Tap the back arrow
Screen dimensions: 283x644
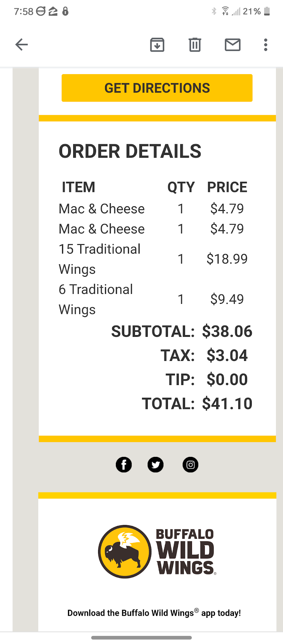click(x=21, y=45)
